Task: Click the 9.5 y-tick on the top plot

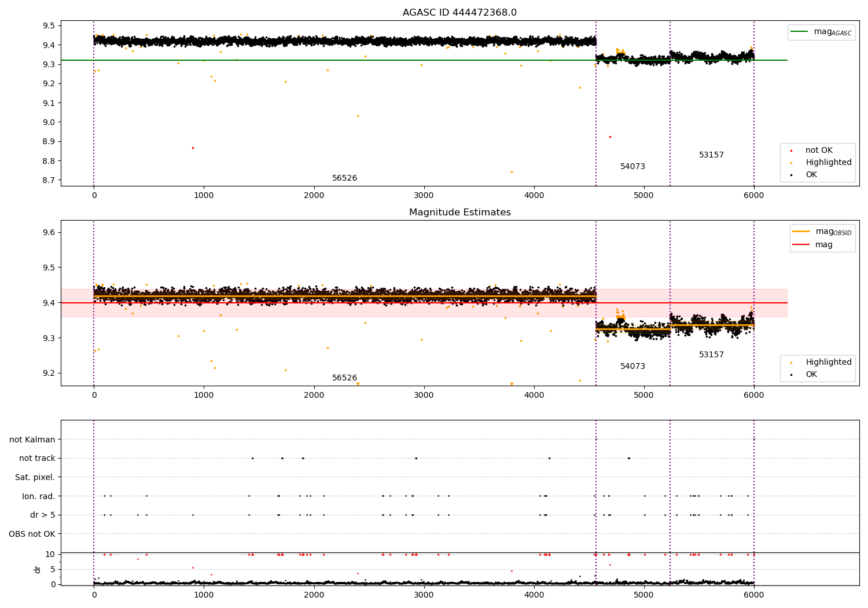Action: (x=49, y=25)
